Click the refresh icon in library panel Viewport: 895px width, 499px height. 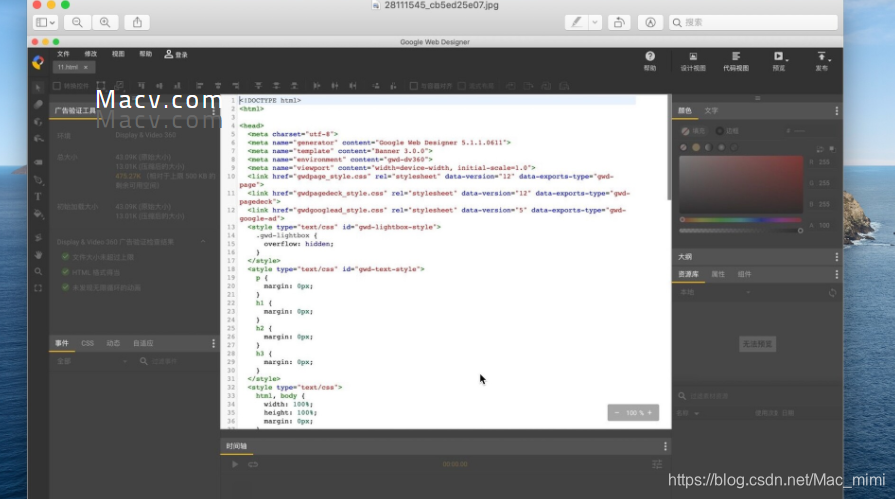click(x=832, y=293)
